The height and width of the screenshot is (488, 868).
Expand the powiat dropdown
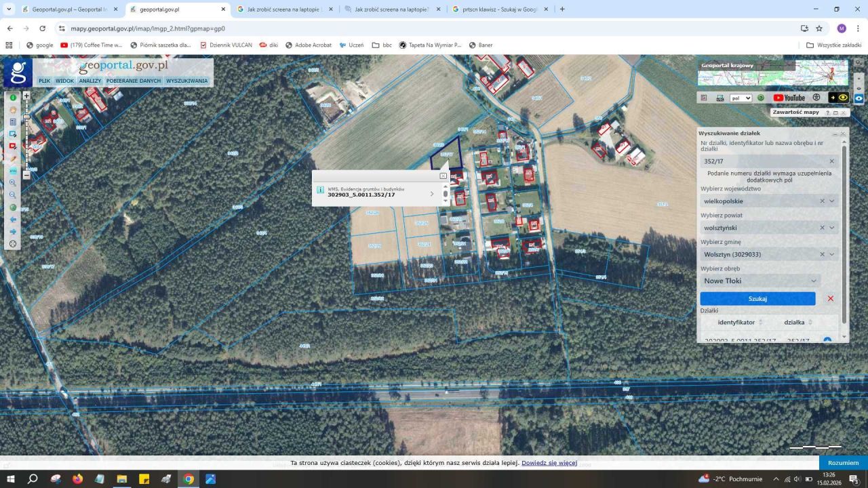(832, 228)
